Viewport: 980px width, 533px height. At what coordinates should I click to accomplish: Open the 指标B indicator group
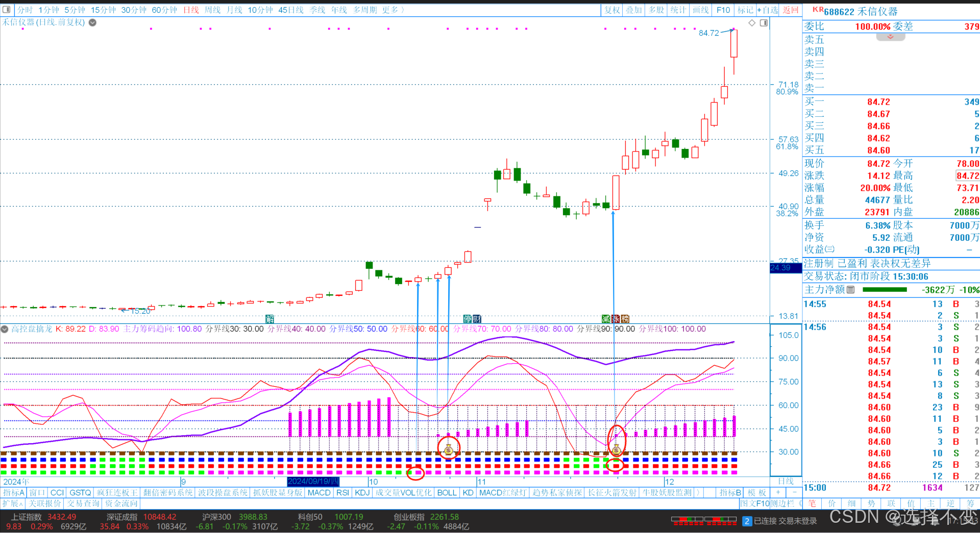[730, 493]
